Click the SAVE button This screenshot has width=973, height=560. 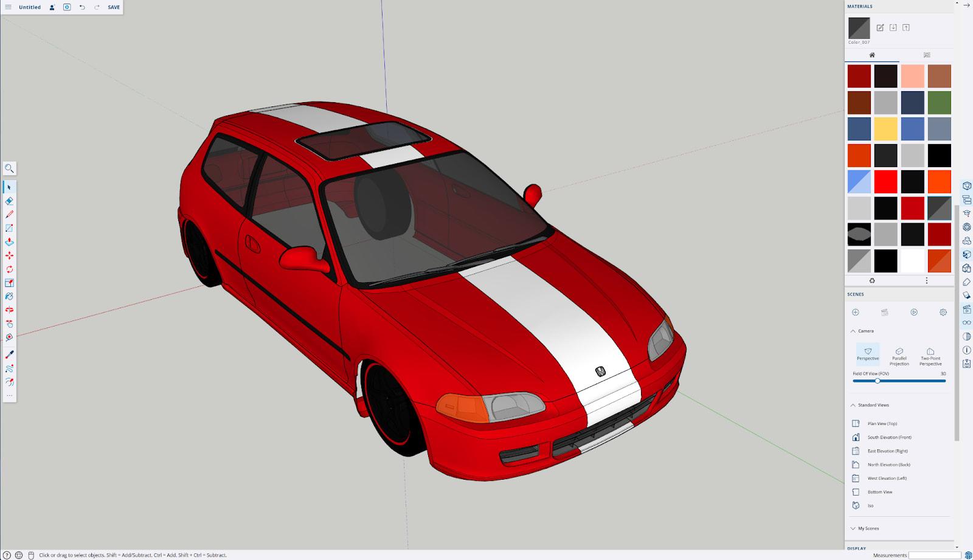[114, 7]
